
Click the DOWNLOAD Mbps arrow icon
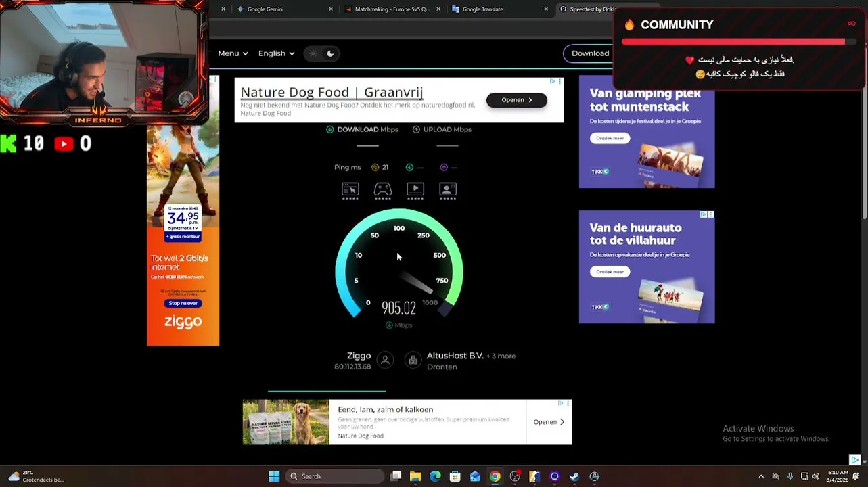pyautogui.click(x=330, y=129)
